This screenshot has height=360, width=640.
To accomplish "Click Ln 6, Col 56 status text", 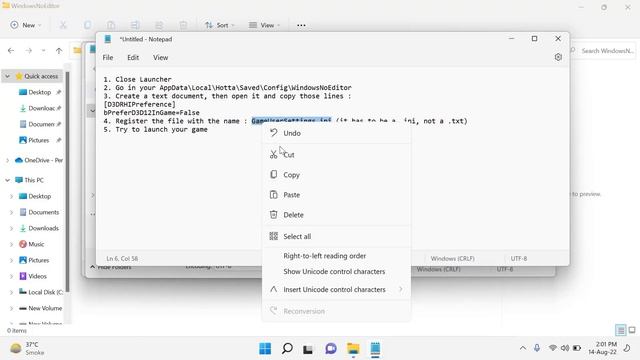I will (122, 259).
